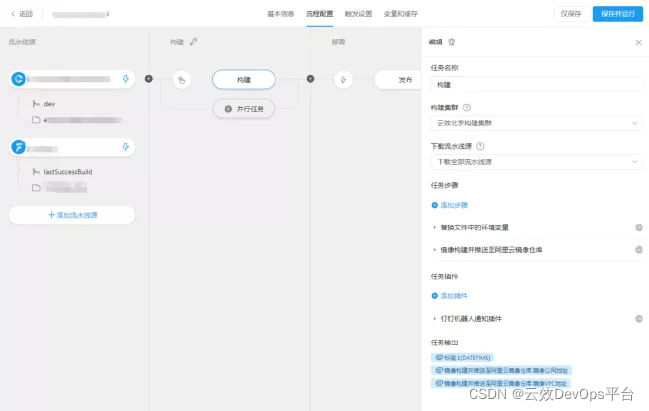Image resolution: width=649 pixels, height=411 pixels.
Task: Click the output tag ending in 镜像VPC地址
Action: tap(500, 383)
